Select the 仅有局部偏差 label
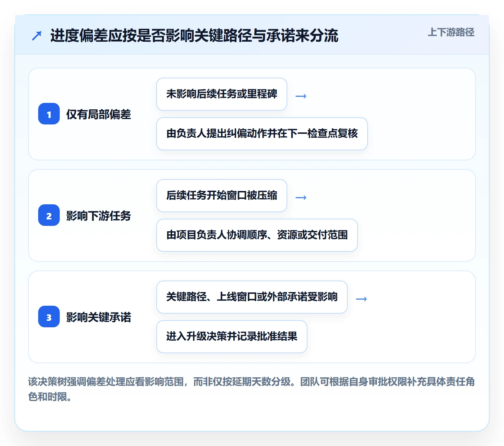Image resolution: width=504 pixels, height=446 pixels. pos(98,114)
